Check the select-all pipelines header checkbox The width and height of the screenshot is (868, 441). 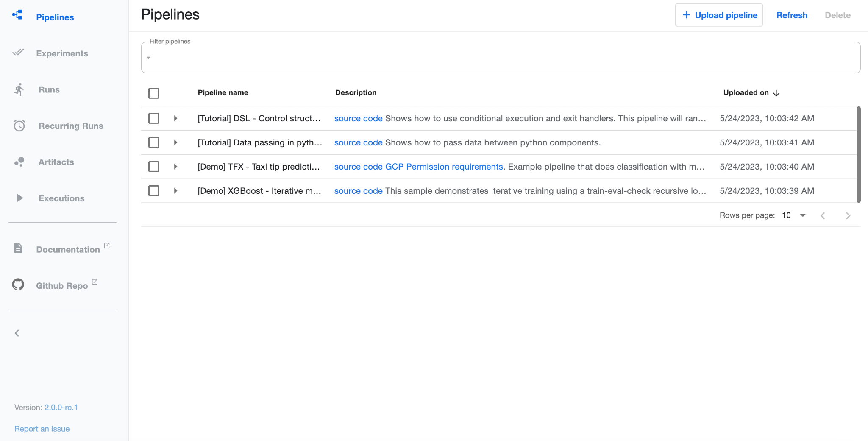(154, 93)
